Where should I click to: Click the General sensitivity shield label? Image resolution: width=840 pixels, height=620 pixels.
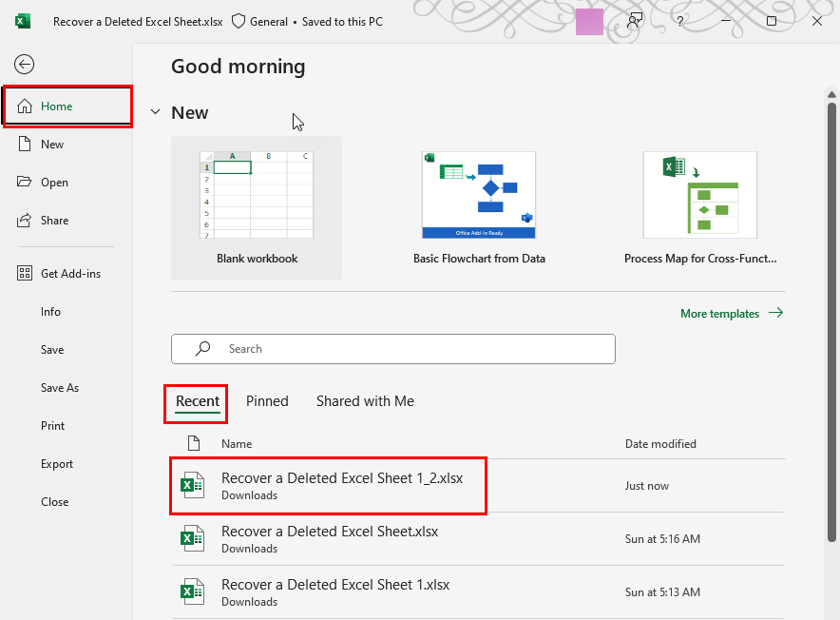pyautogui.click(x=259, y=22)
